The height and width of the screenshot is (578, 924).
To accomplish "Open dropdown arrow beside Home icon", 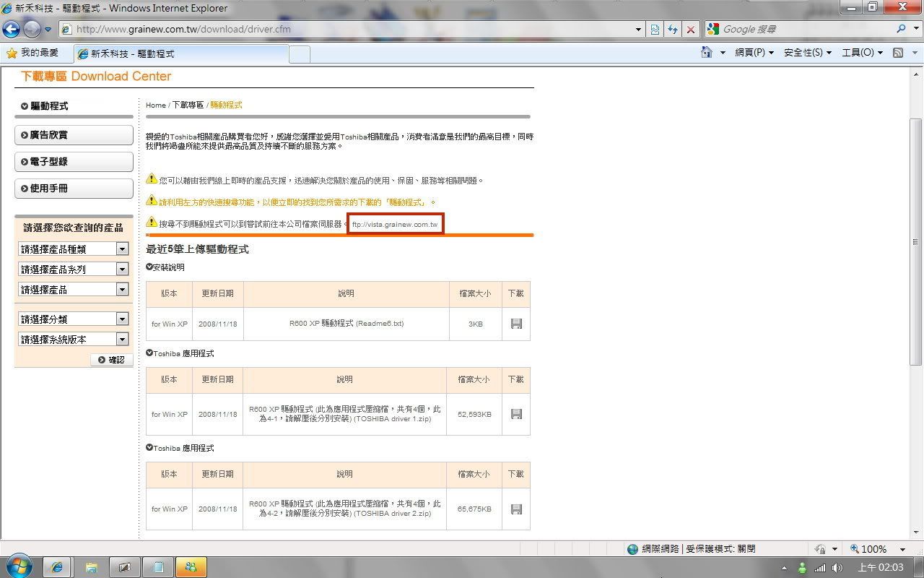I will (x=723, y=53).
